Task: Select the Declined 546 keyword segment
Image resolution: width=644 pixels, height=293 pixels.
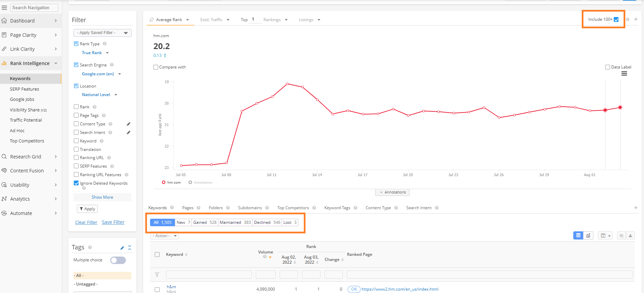Action: 267,222
